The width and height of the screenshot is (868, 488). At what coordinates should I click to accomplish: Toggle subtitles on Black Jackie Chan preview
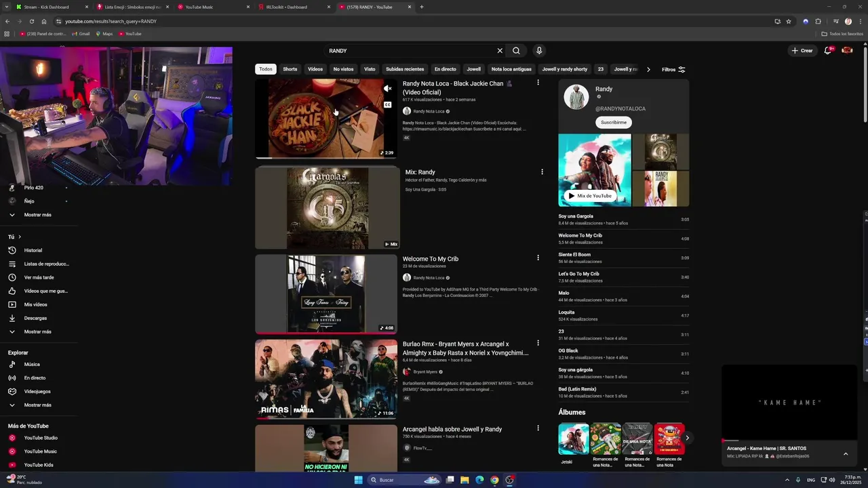(x=388, y=105)
